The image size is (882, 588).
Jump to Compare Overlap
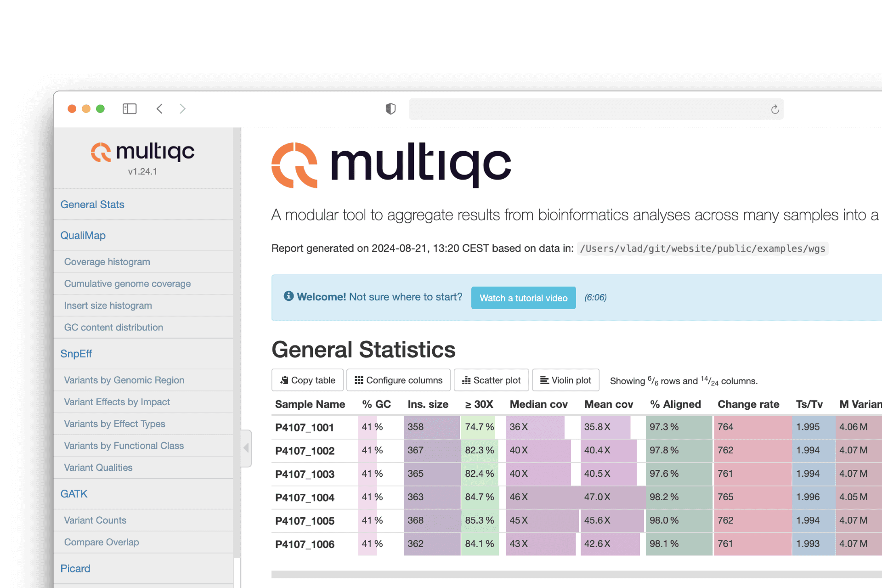pyautogui.click(x=102, y=542)
